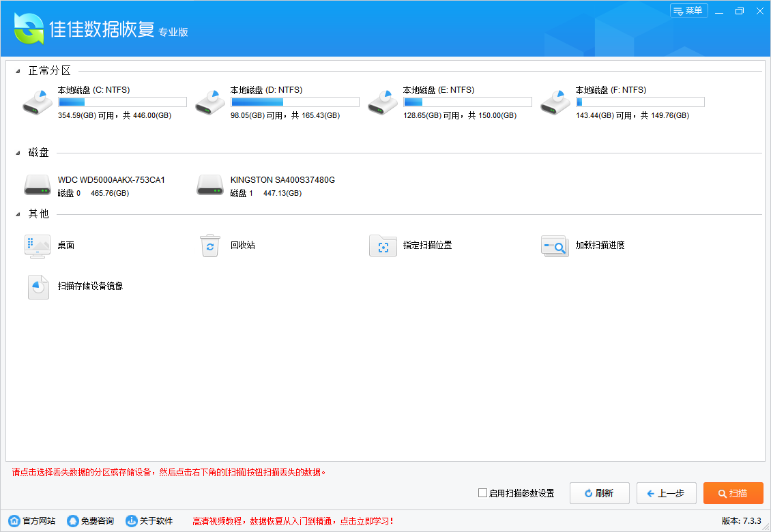The height and width of the screenshot is (532, 771).
Task: Select the KINGSTON SA400S37480G disk icon
Action: (x=209, y=185)
